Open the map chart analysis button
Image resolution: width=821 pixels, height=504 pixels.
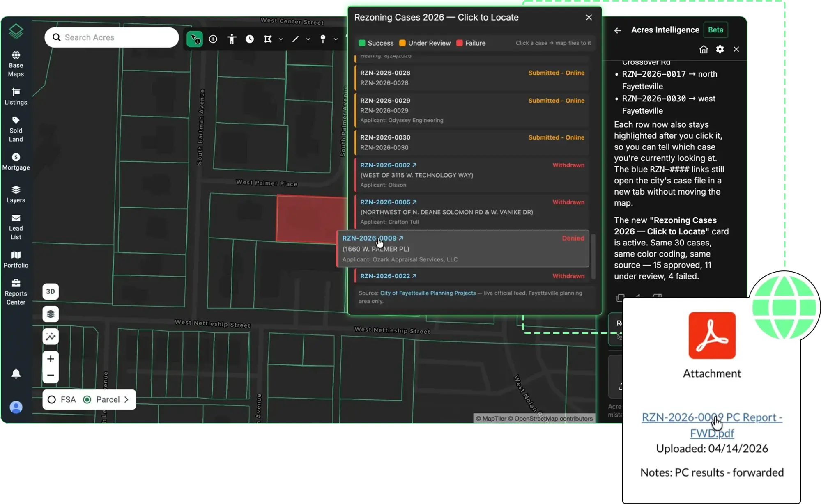pyautogui.click(x=51, y=337)
